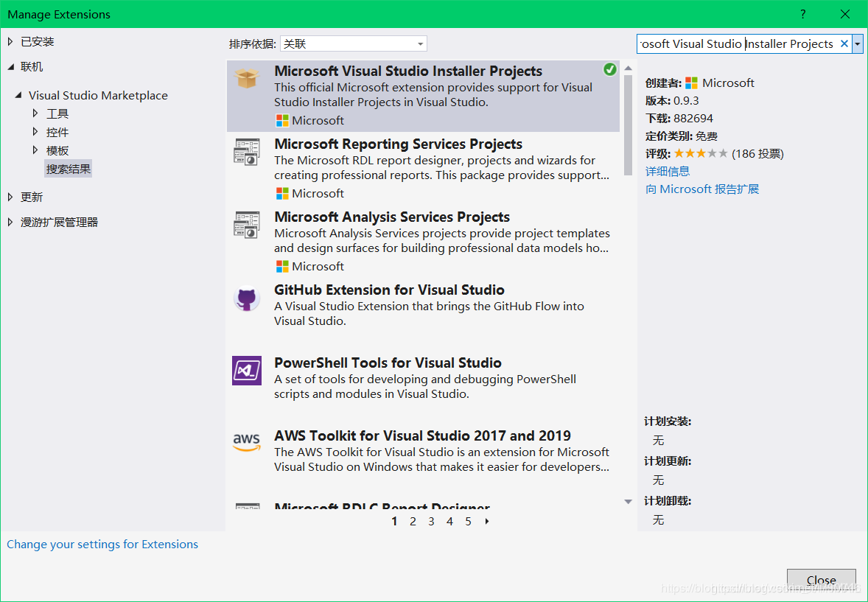Expand the 已安装 node
Image resolution: width=868 pixels, height=602 pixels.
[x=10, y=41]
